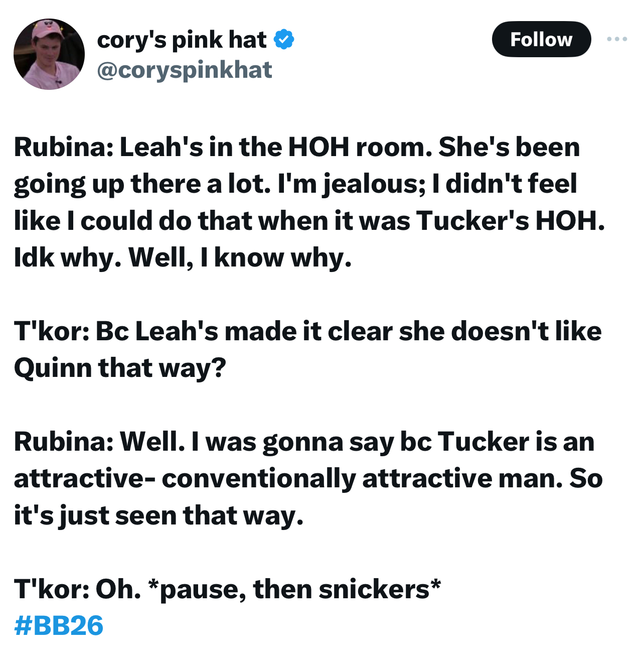Viewport: 644px width, 664px height.
Task: Click the words "Tucker's HOH."
Action: [510, 221]
